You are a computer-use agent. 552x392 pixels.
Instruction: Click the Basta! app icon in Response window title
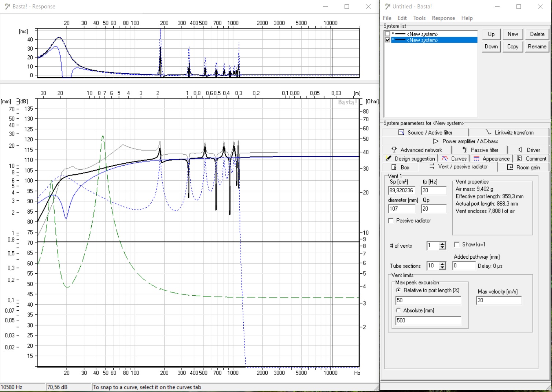pos(8,7)
